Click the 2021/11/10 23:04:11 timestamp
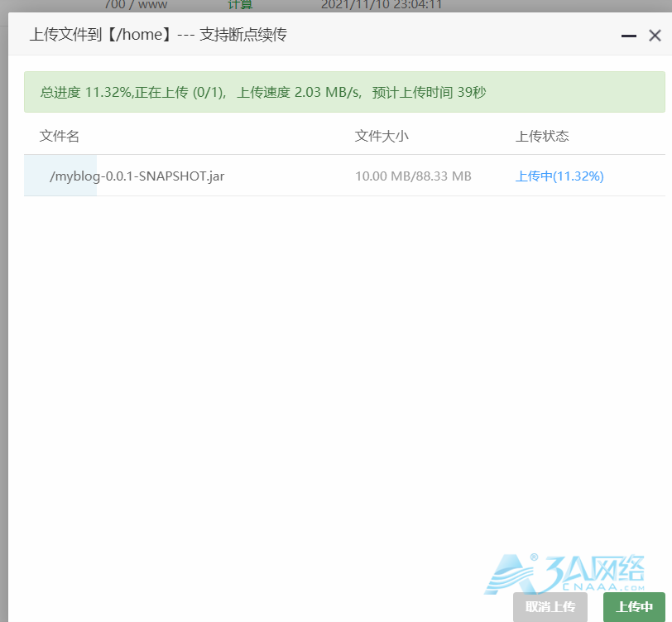This screenshot has width=672, height=622. coord(381,5)
